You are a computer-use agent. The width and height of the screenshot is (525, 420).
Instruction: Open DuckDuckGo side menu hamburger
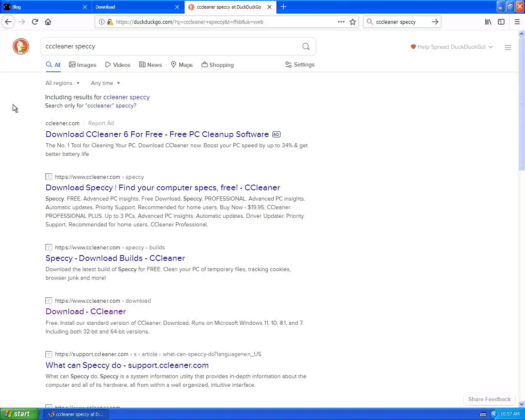point(508,48)
